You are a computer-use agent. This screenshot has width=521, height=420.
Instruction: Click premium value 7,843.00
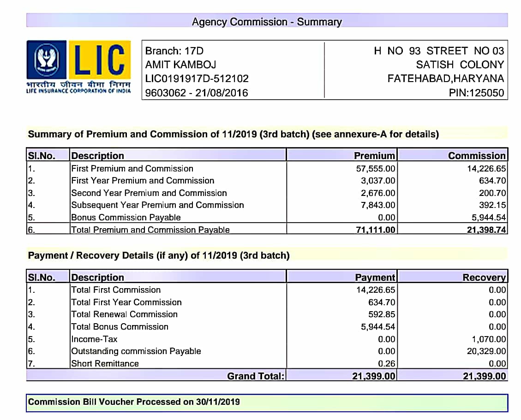click(378, 205)
